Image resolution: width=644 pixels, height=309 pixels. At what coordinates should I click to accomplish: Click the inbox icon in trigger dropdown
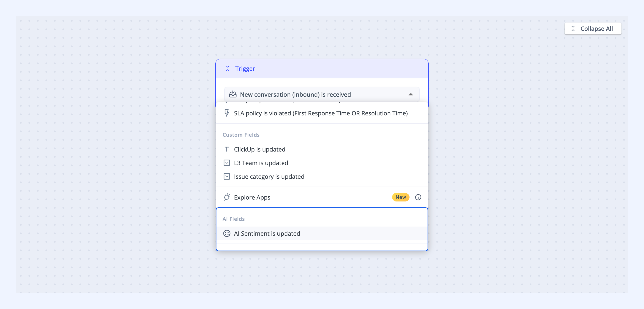(233, 94)
